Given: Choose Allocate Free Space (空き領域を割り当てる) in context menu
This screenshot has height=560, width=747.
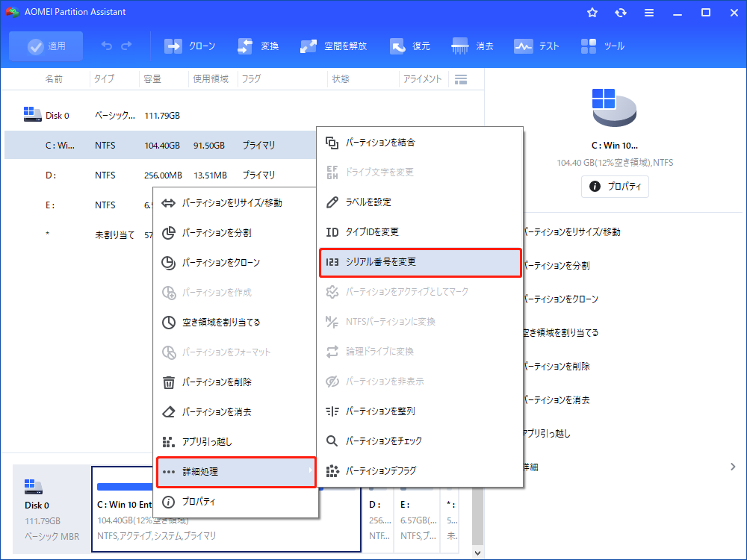Looking at the screenshot, I should [235, 323].
